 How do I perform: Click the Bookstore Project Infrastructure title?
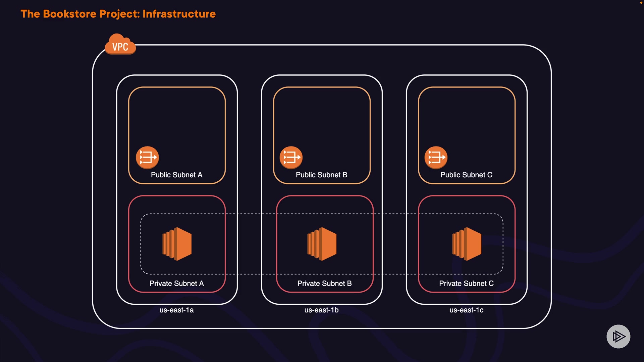pos(118,14)
